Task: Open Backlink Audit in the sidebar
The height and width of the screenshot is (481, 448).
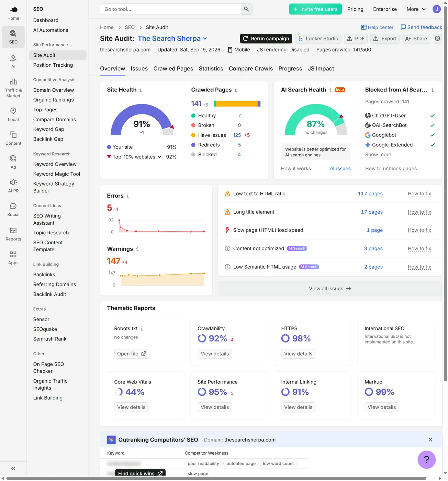Action: 49,294
